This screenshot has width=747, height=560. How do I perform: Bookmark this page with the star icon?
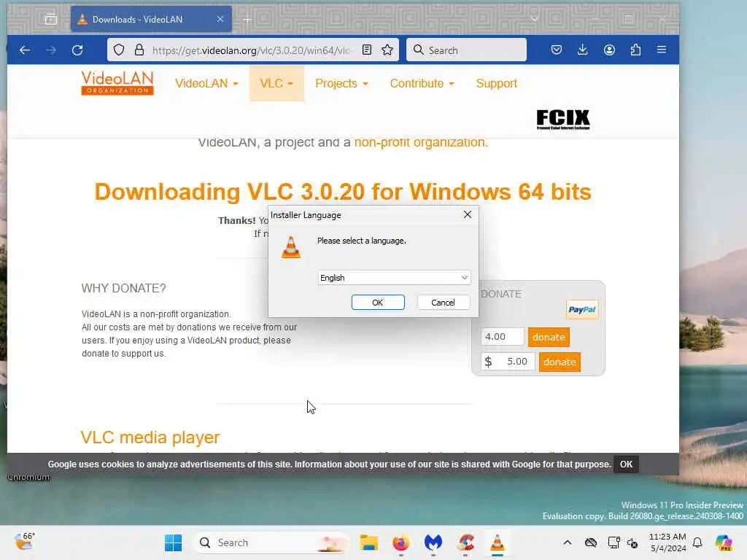pyautogui.click(x=387, y=50)
